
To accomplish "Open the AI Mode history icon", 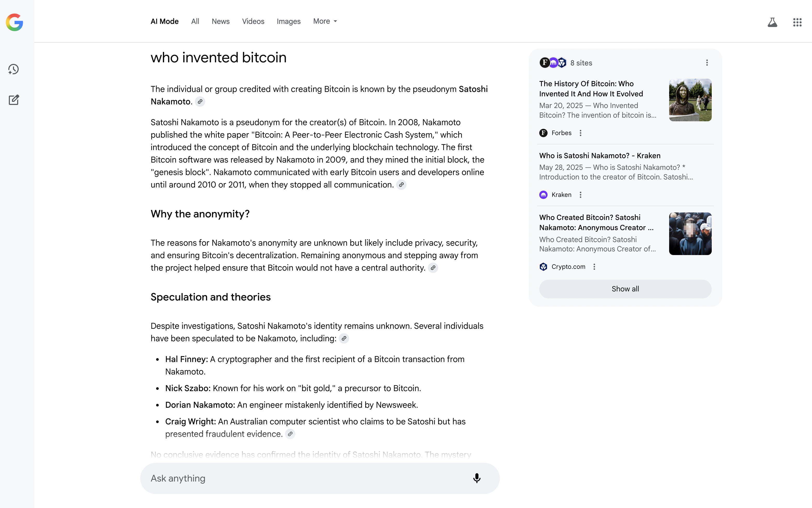I will [x=14, y=69].
